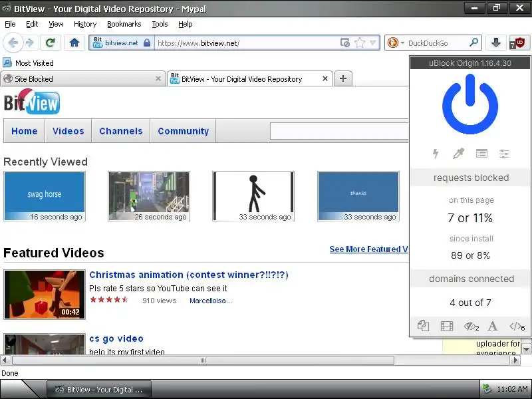Open the Bookmarks menu
532x399 pixels.
tap(124, 24)
